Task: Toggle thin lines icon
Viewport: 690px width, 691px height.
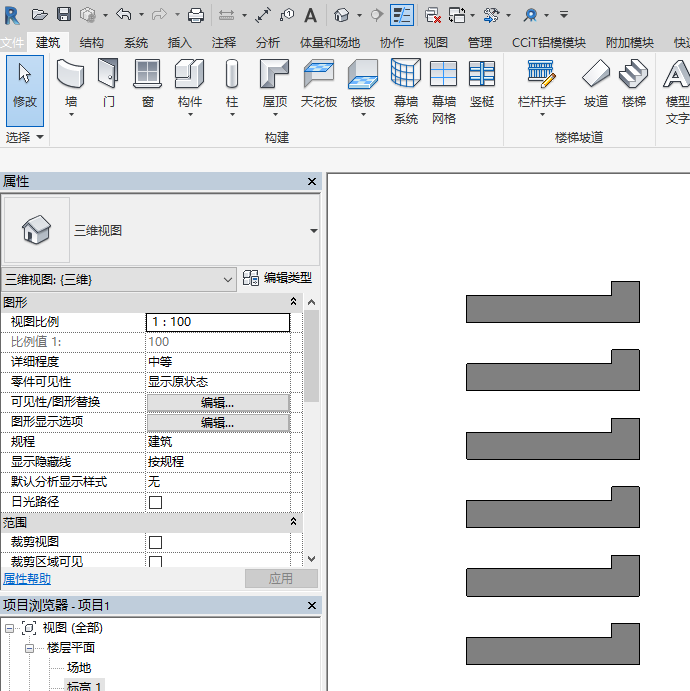Action: [x=402, y=15]
